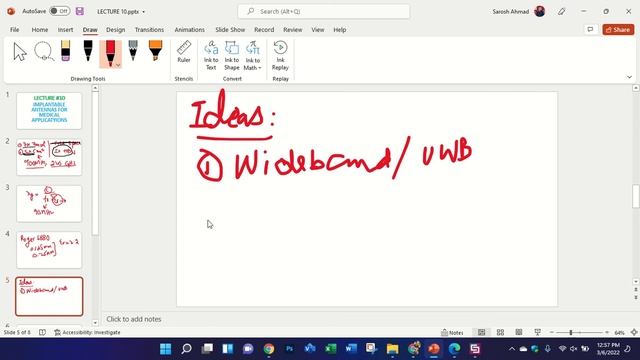Collapse the ribbon with the chevron
The width and height of the screenshot is (640, 360).
tap(629, 77)
